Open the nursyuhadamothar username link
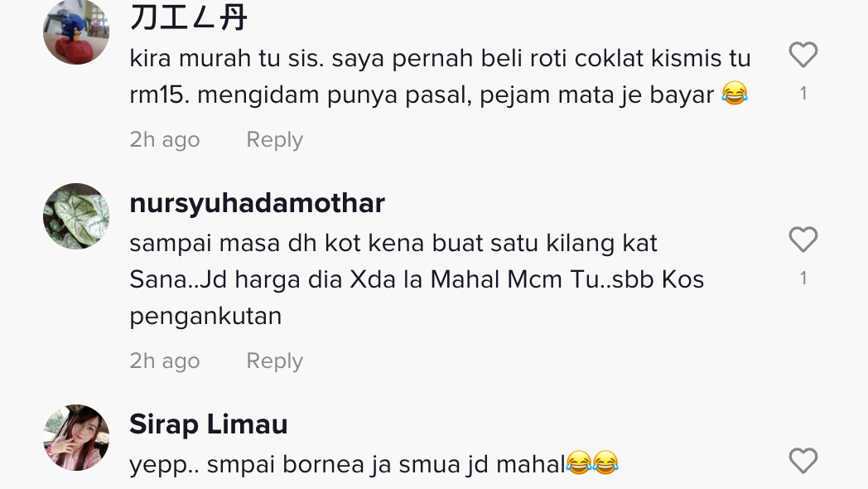Viewport: 868px width, 489px height. (257, 203)
